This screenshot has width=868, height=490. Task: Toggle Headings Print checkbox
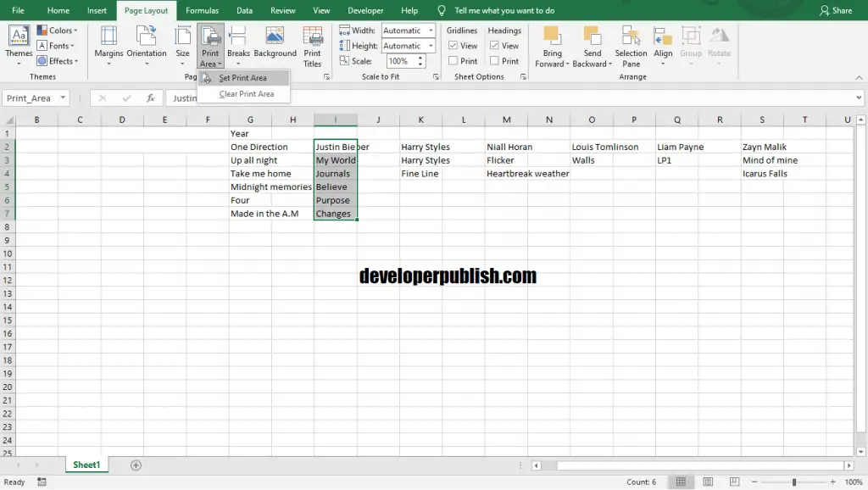[494, 61]
